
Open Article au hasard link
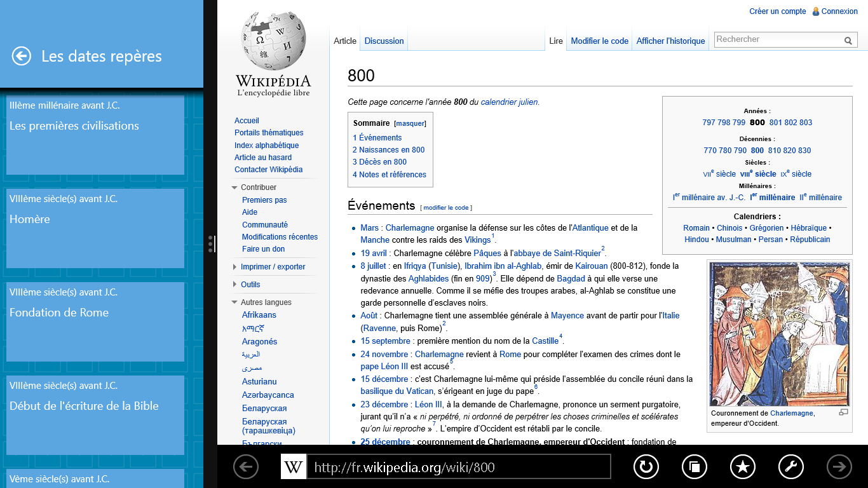pos(263,158)
